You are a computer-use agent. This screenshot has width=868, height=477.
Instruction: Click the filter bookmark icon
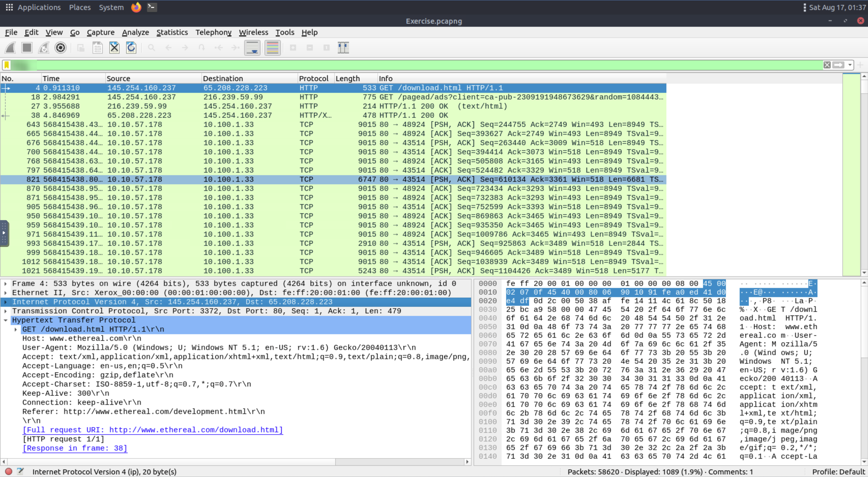7,65
